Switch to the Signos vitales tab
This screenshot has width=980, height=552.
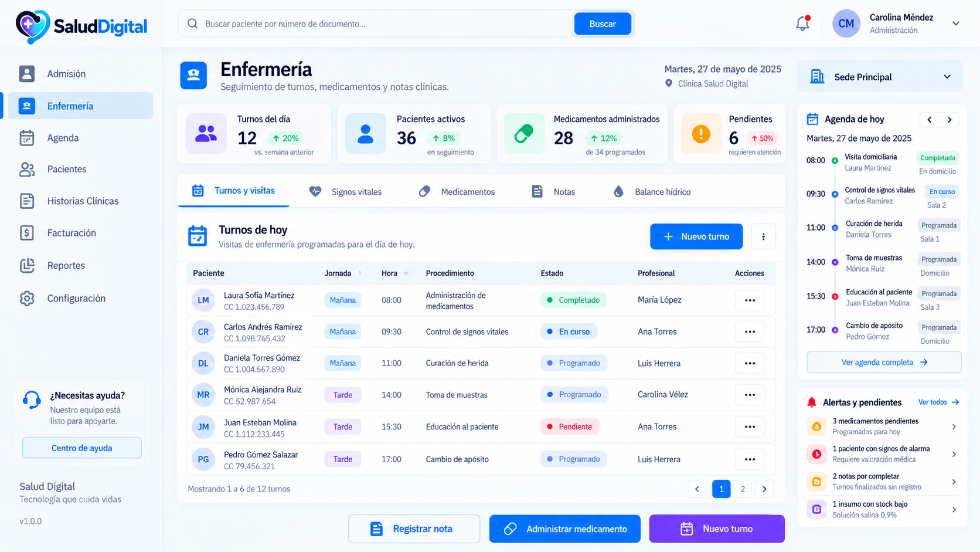pyautogui.click(x=346, y=192)
